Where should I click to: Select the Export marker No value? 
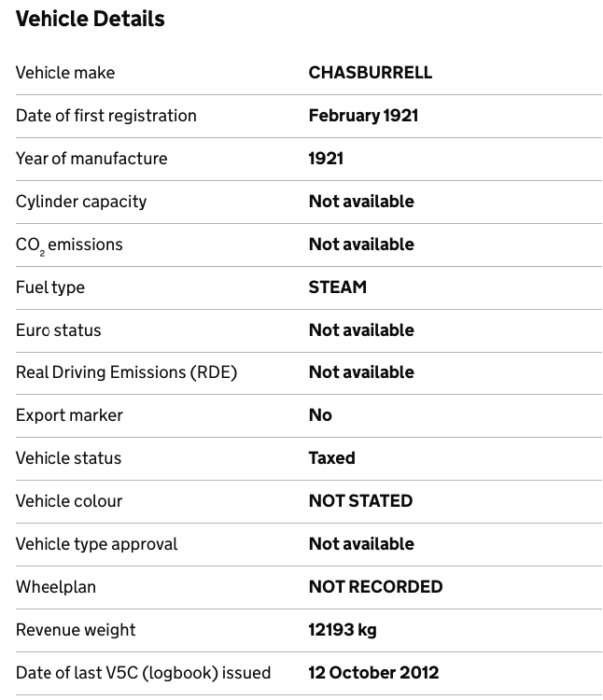pos(320,415)
